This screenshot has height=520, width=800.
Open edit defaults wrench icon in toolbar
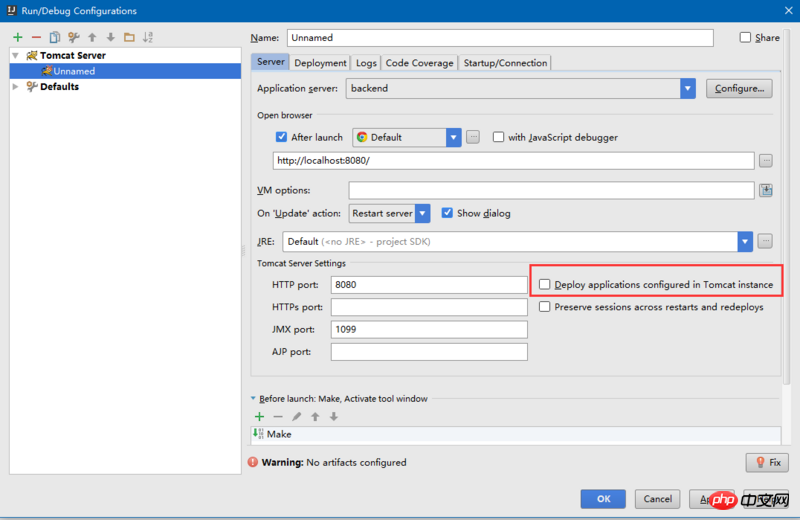[73, 37]
